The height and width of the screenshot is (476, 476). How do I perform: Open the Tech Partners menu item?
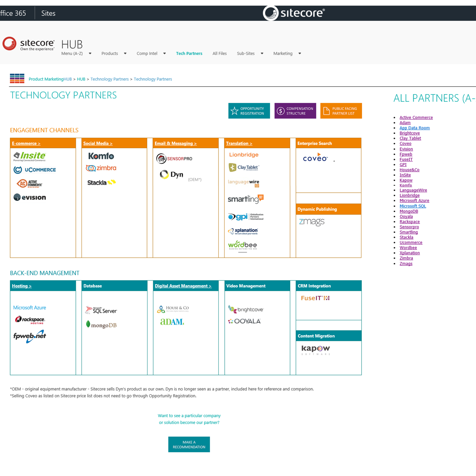click(189, 53)
